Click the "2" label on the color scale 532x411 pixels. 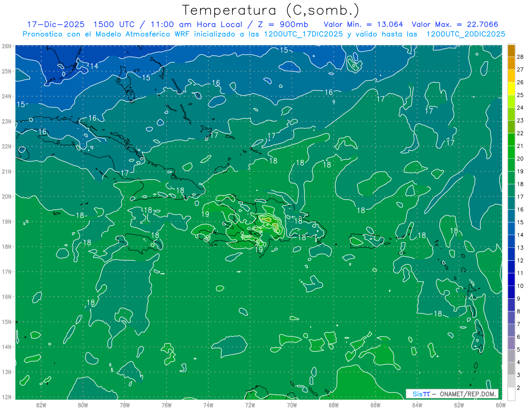(518, 388)
